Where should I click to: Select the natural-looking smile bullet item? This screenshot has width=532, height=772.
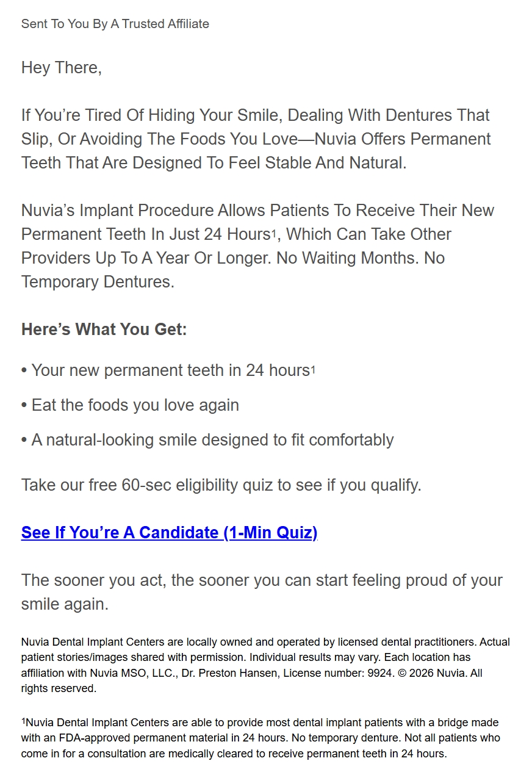207,440
